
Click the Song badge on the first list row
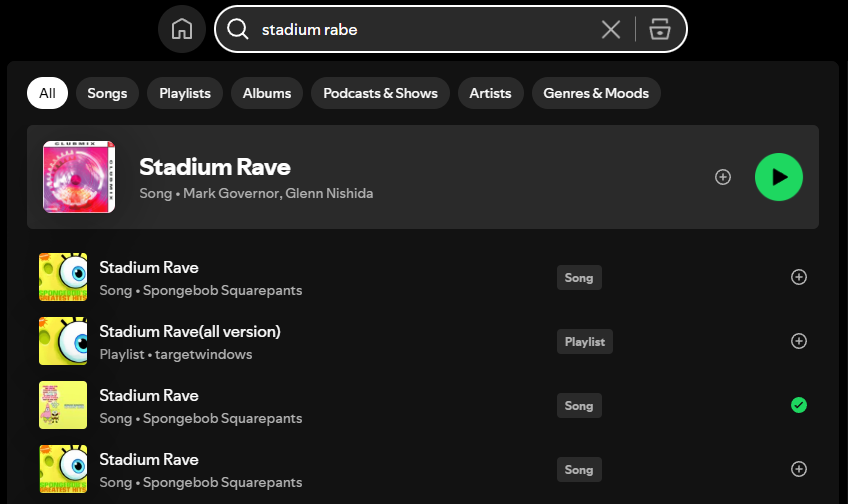pos(579,277)
